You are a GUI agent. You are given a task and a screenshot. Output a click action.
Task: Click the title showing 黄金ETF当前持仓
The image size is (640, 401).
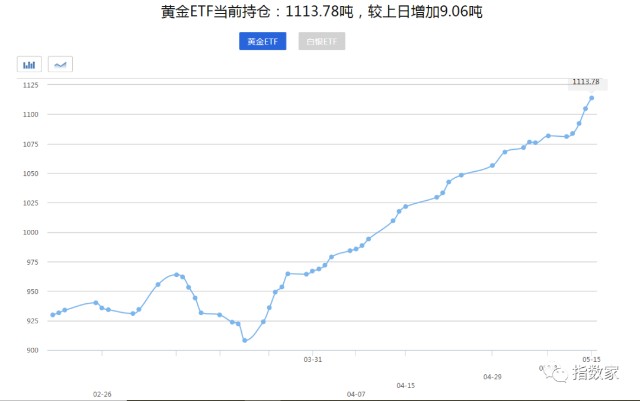[322, 11]
